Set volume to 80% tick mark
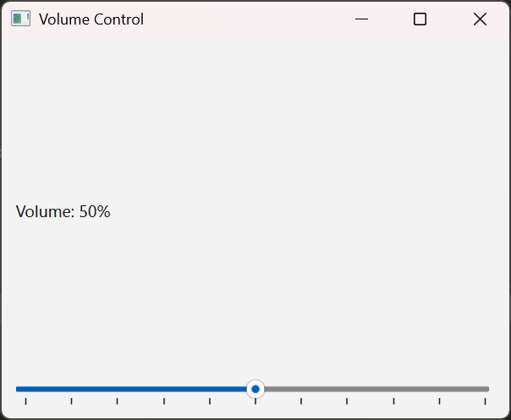The width and height of the screenshot is (511, 420). pos(393,401)
